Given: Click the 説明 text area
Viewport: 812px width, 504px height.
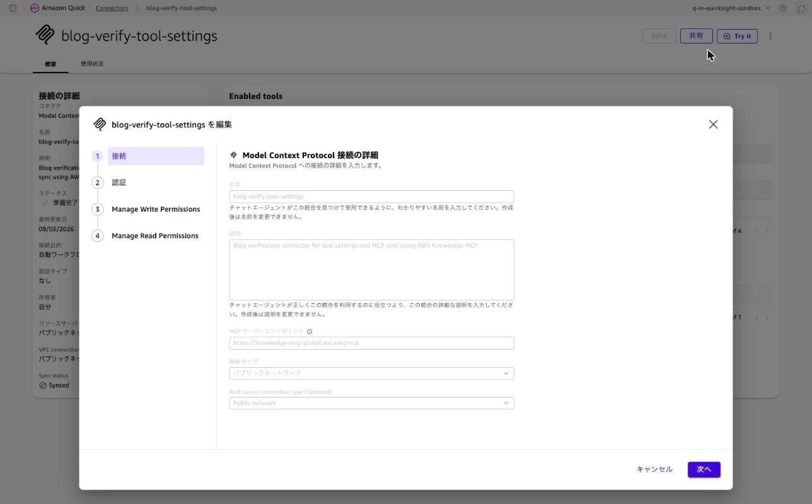Looking at the screenshot, I should coord(371,270).
